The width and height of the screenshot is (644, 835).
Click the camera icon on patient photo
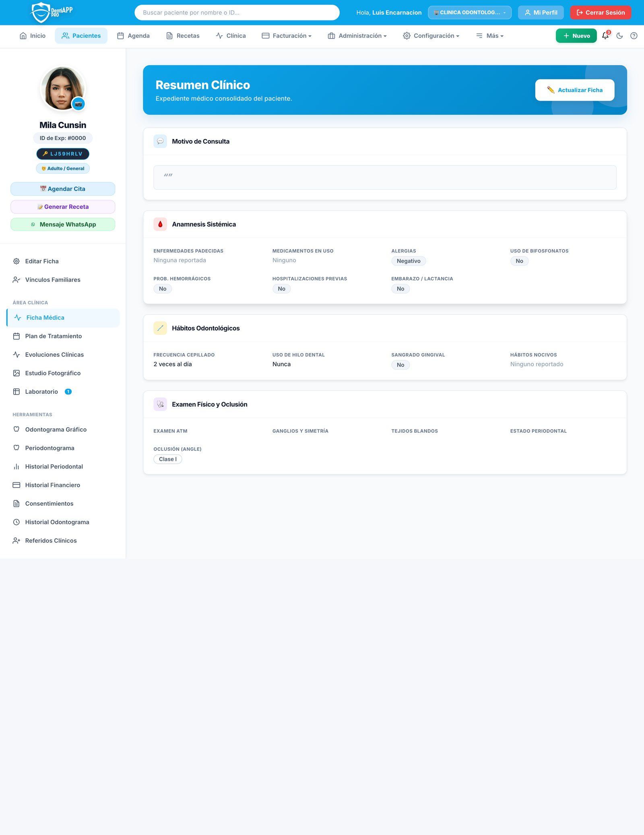(x=78, y=104)
